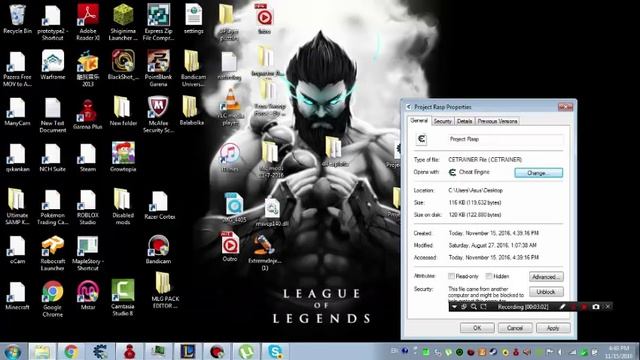640x360 pixels.
Task: Open League of Legends taskbar icon
Action: point(187,351)
